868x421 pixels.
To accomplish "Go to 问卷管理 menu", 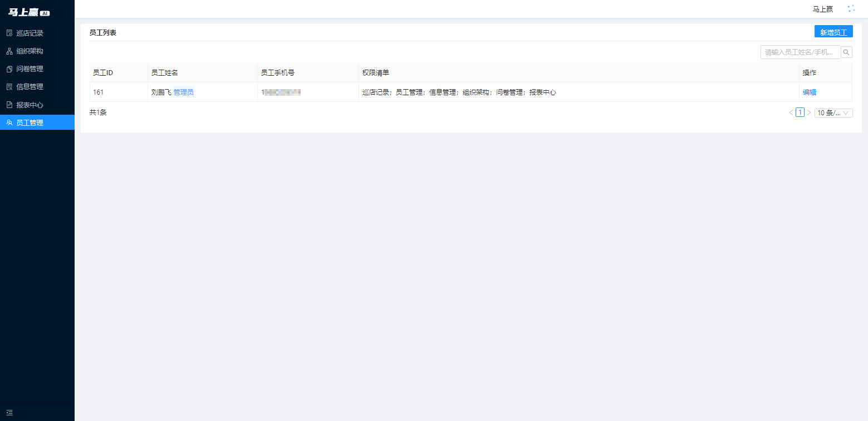I will 37,69.
